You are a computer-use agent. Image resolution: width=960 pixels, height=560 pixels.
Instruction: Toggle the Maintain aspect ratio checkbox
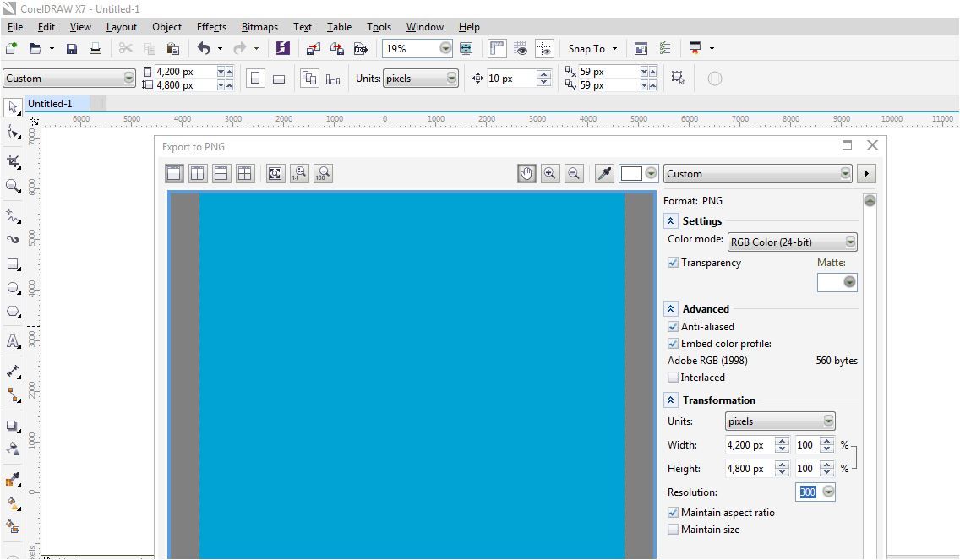673,513
